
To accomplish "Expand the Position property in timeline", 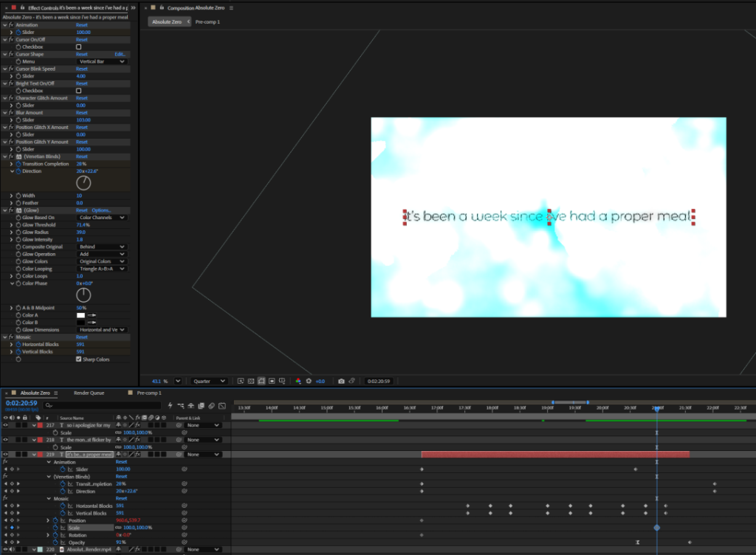I will pos(48,521).
